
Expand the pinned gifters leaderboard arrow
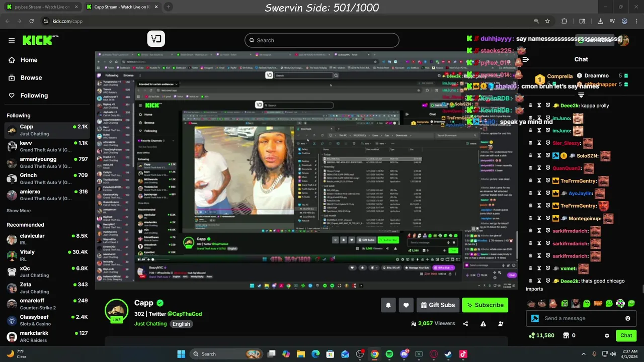pyautogui.click(x=581, y=95)
